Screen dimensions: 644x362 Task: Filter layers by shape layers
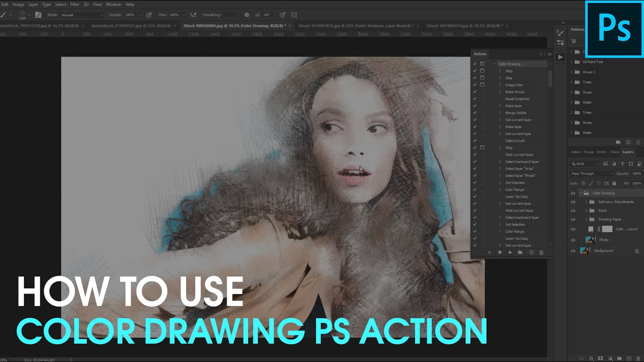[x=631, y=163]
